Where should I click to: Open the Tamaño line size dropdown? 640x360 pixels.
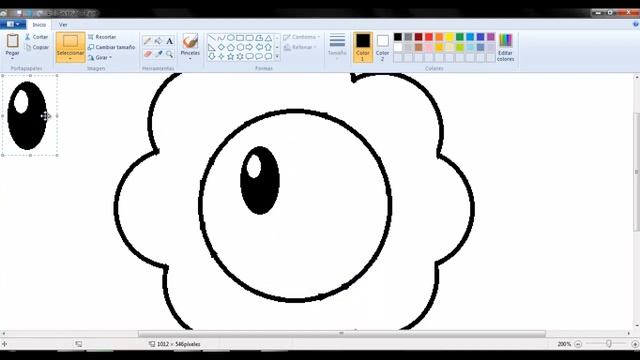337,47
